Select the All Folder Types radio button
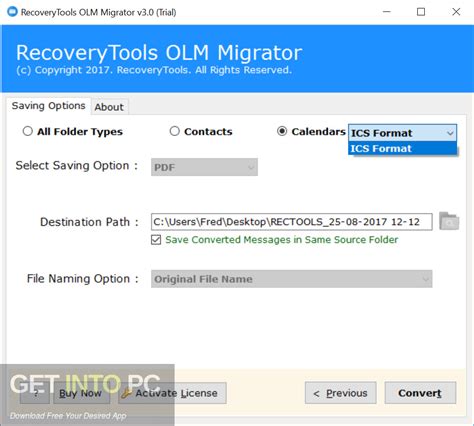The image size is (474, 426). click(x=28, y=131)
